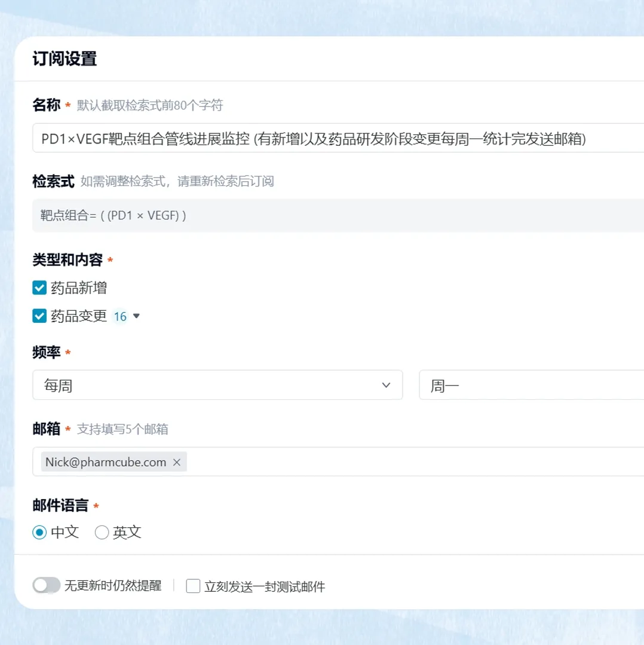This screenshot has height=645, width=644.
Task: Remove Nick@pharmcube.com email tag
Action: tap(177, 462)
